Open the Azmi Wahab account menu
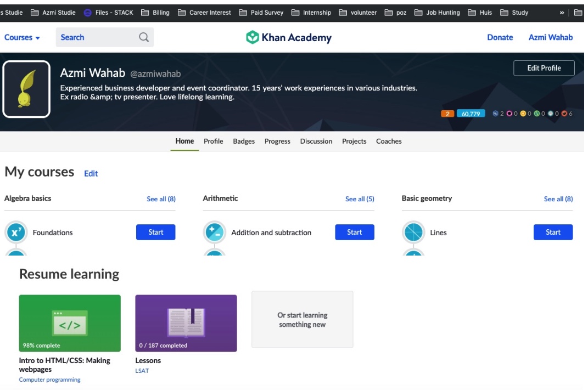This screenshot has height=391, width=588. pos(551,37)
